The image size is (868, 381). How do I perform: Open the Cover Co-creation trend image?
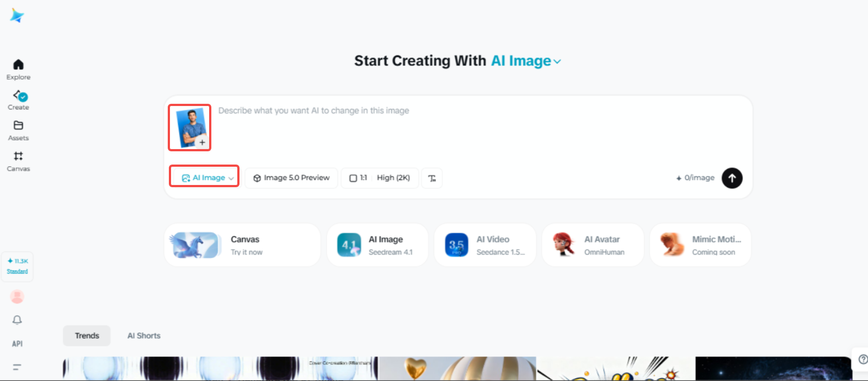(220, 368)
